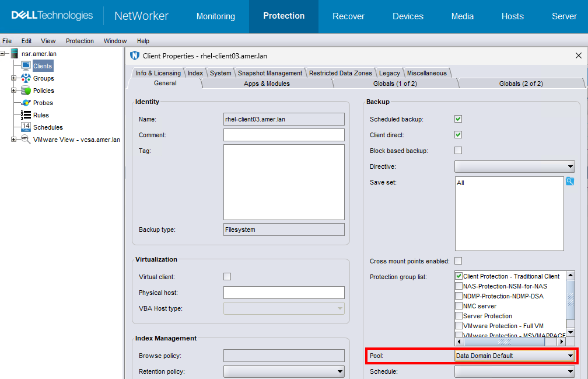The width and height of the screenshot is (588, 379).
Task: Go to the Devices section
Action: tap(408, 16)
